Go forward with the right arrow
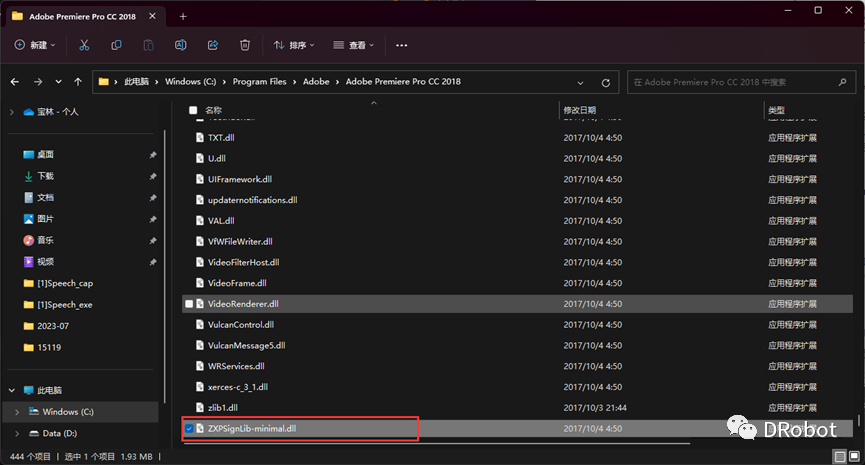Screen dimensions: 865x465 [x=38, y=82]
